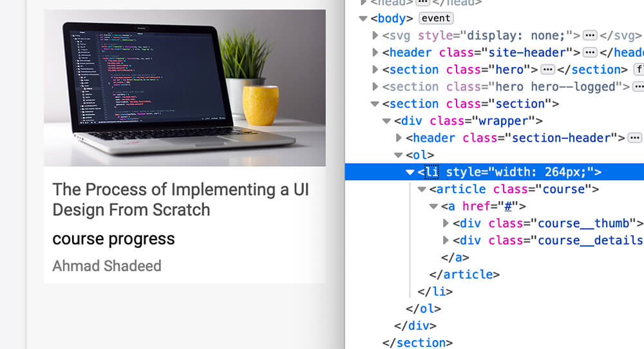The image size is (644, 349).
Task: Open the event badge next to body
Action: [436, 18]
